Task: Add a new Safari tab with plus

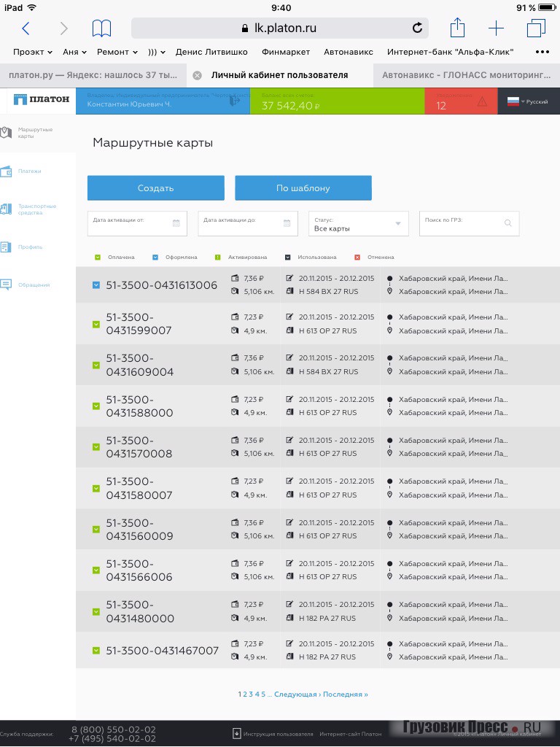Action: 496,28
